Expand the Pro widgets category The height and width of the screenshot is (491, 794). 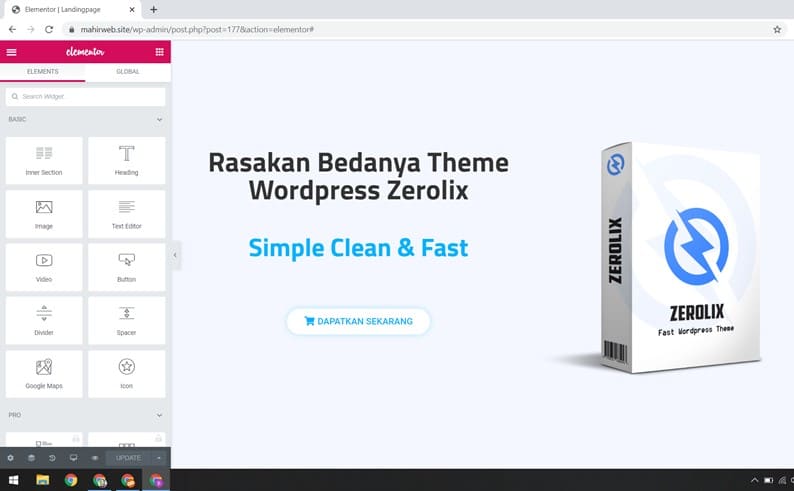click(x=159, y=415)
